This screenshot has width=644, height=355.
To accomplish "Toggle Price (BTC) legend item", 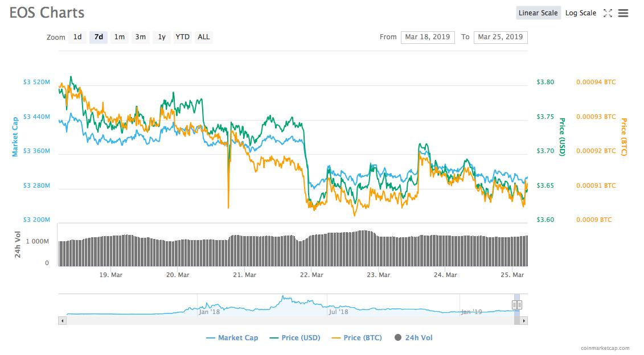I will 356,338.
